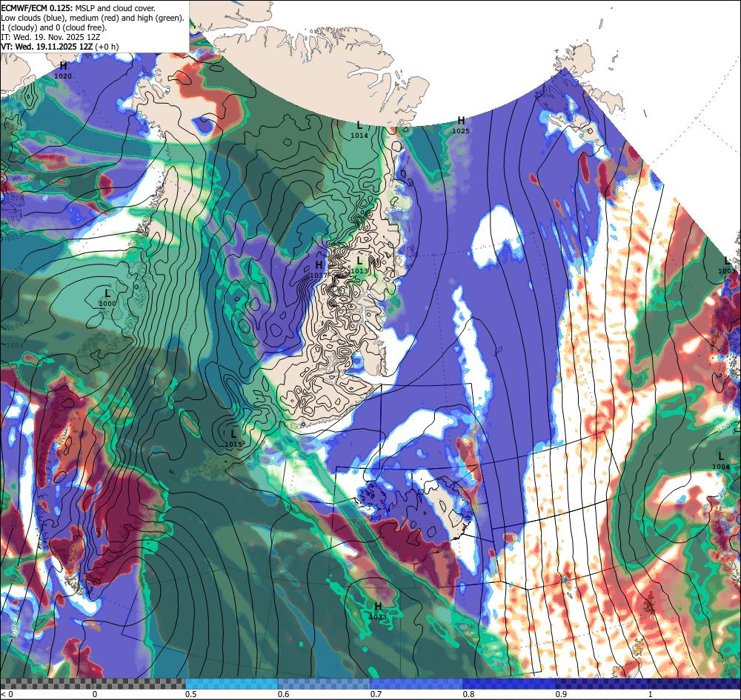This screenshot has height=700, width=741.
Task: Click the legend color segment starting at 0.6
Action: click(x=325, y=684)
